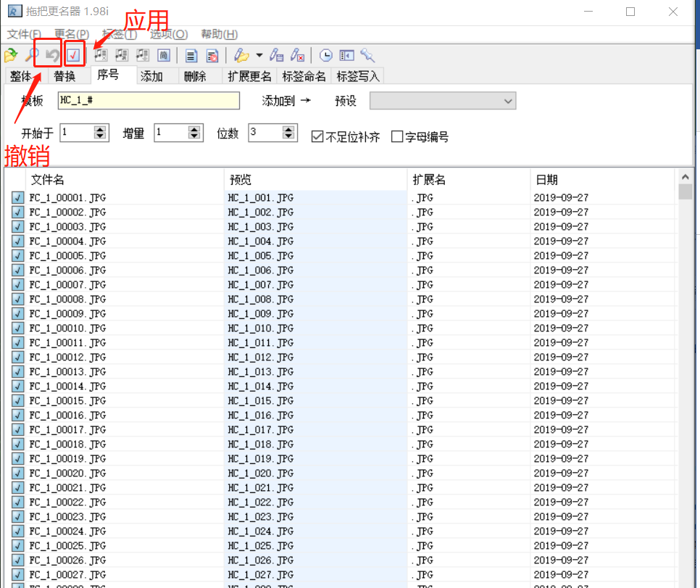This screenshot has width=700, height=588.
Task: Click the text list document icon
Action: (191, 55)
